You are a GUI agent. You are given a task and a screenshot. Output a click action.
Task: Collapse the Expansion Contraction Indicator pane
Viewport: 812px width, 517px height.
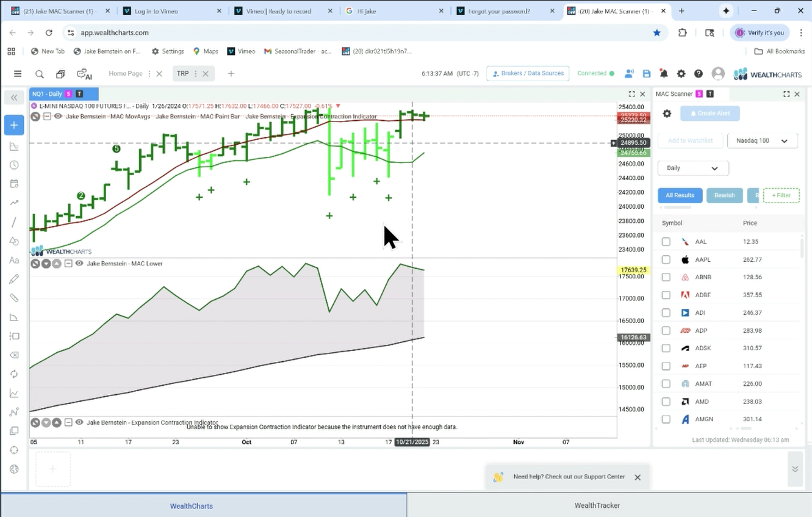pos(68,422)
